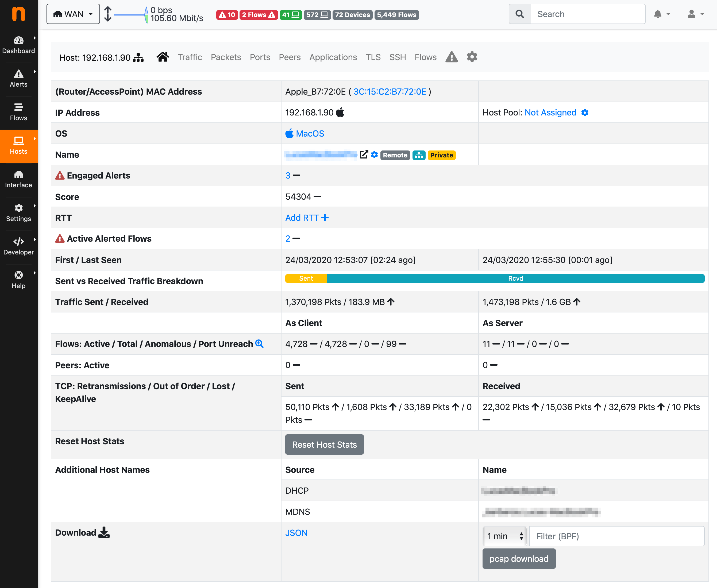Click the JSON download link

click(296, 533)
